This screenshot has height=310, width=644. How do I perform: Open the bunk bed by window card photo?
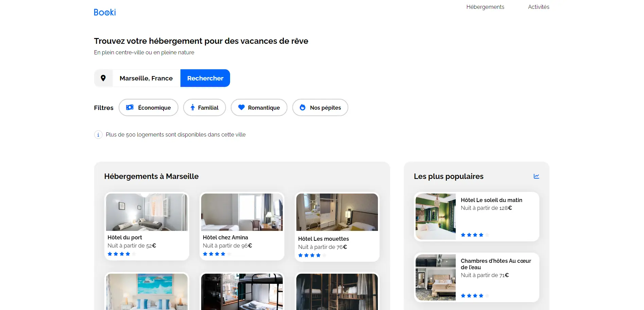coord(242,292)
